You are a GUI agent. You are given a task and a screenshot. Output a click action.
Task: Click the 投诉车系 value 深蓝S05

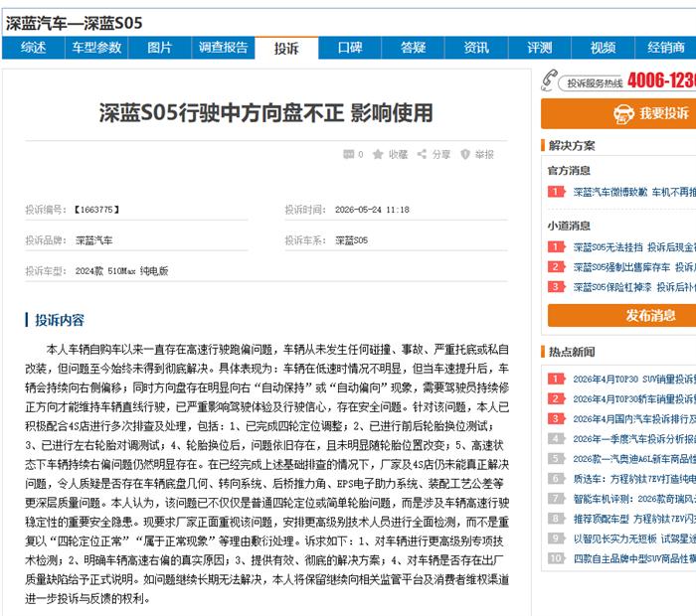click(351, 240)
